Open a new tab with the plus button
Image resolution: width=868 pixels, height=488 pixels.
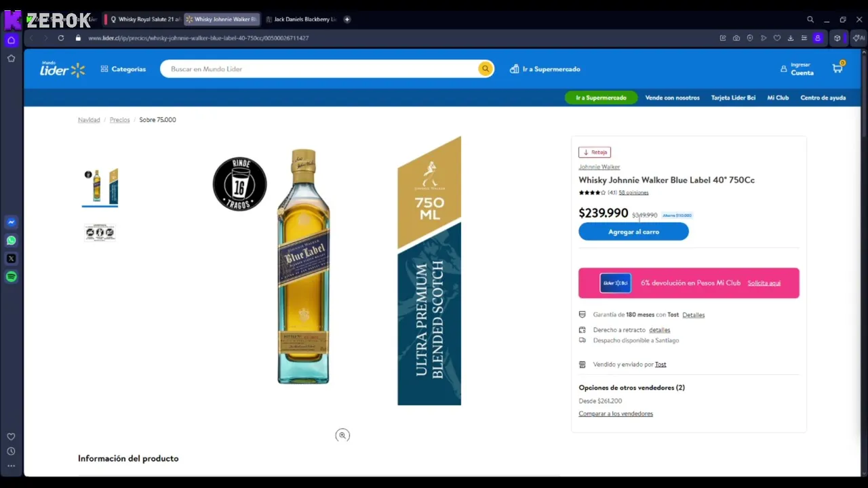click(347, 20)
